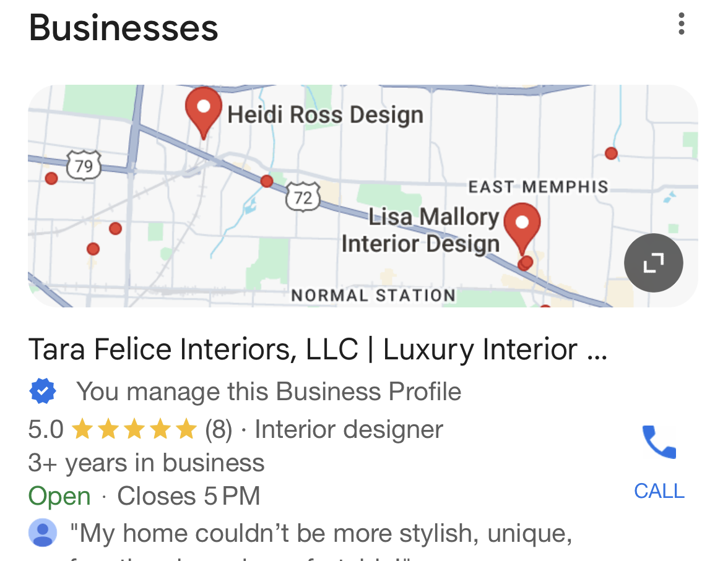This screenshot has width=728, height=561.
Task: Select the red dot near Route 79
Action: 51,178
